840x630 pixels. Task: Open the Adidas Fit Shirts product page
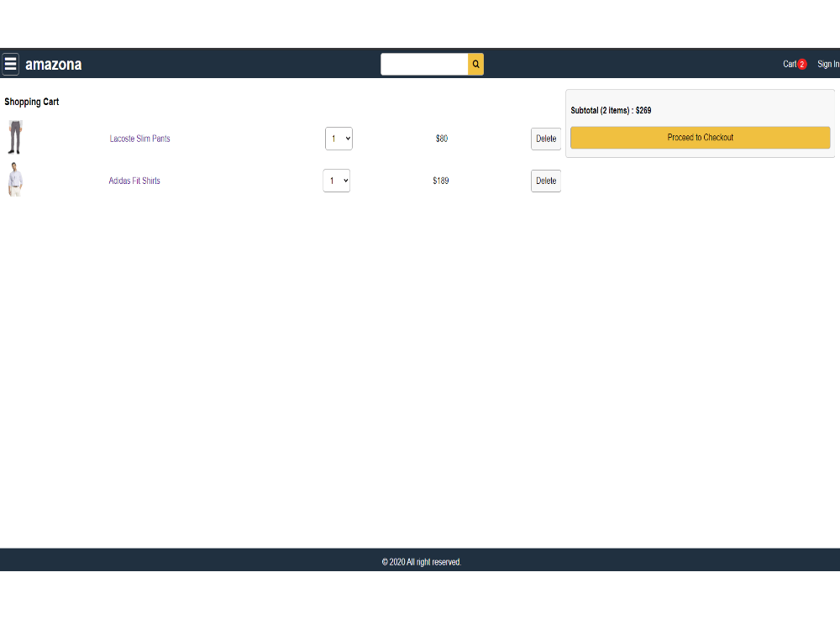pyautogui.click(x=134, y=181)
